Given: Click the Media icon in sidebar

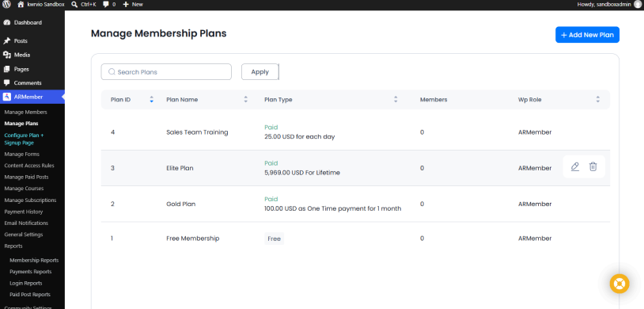Looking at the screenshot, I should click(x=6, y=55).
